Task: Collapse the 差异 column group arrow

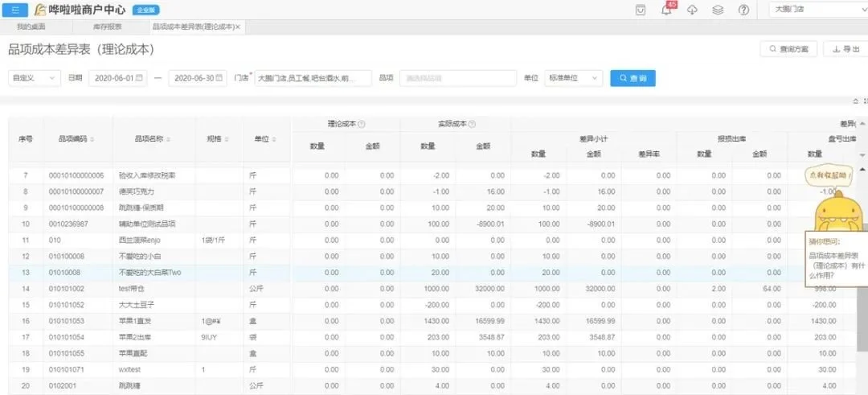Action: (x=862, y=124)
